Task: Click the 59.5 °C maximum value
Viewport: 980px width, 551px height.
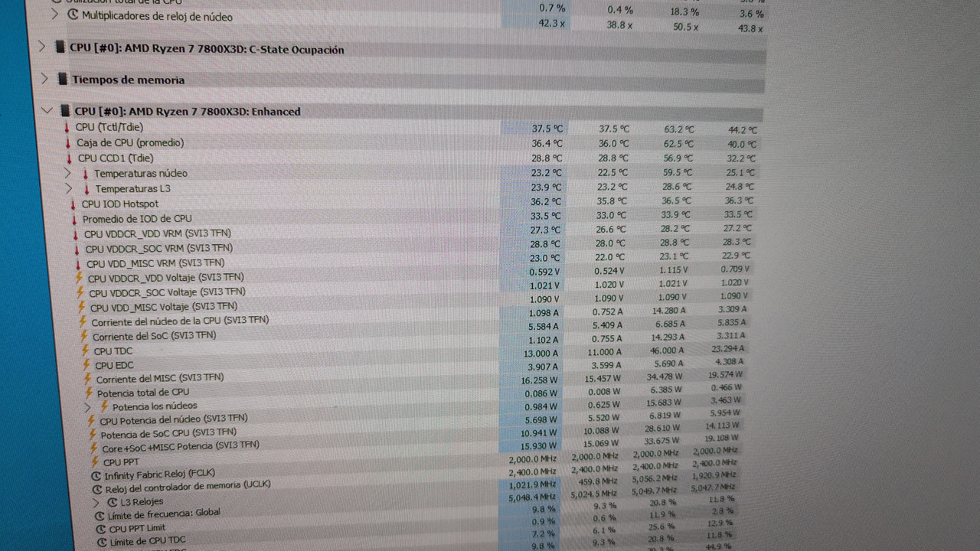Action: (x=679, y=173)
